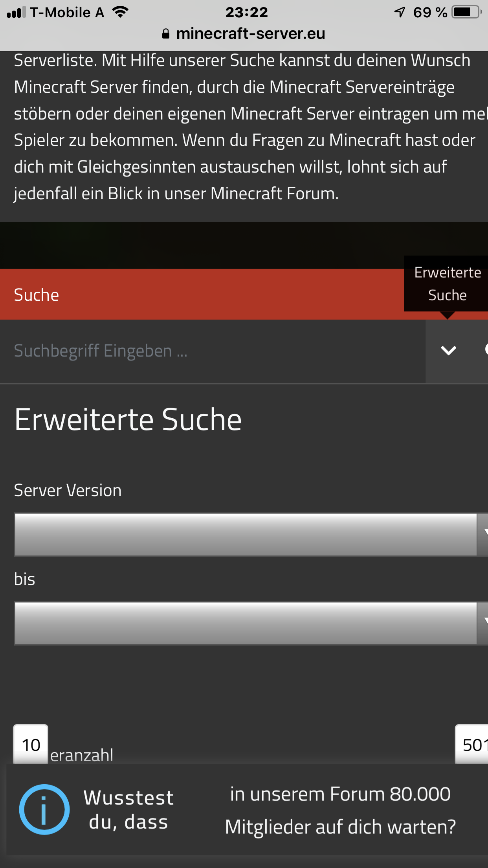Tap the minecraft-server.eu address bar
Viewport: 488px width, 868px height.
244,34
